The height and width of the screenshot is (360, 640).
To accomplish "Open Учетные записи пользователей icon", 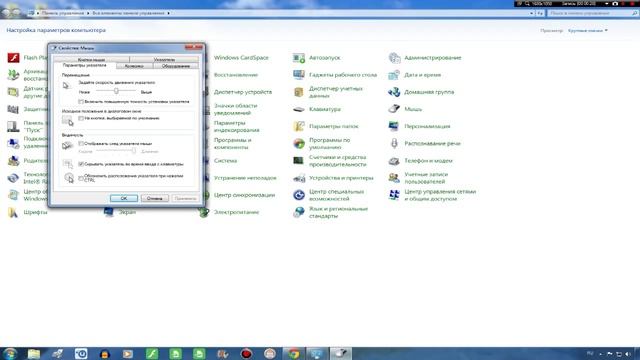I will (x=394, y=178).
